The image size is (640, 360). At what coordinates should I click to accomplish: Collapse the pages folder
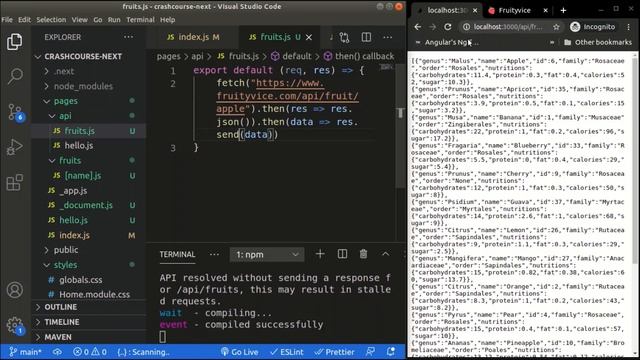(89, 101)
